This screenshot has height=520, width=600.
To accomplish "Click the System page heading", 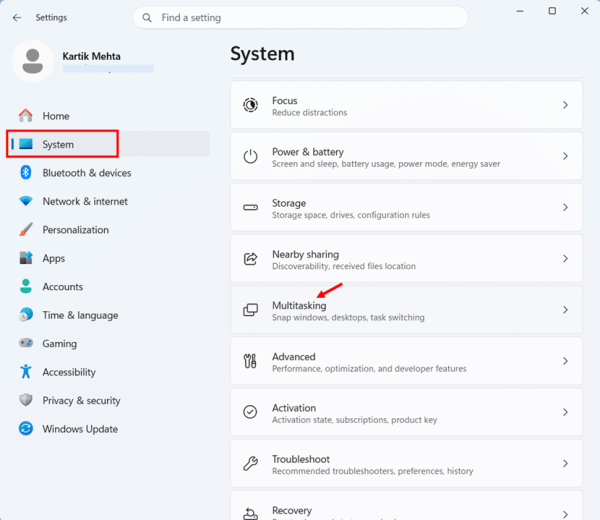I will 262,54.
